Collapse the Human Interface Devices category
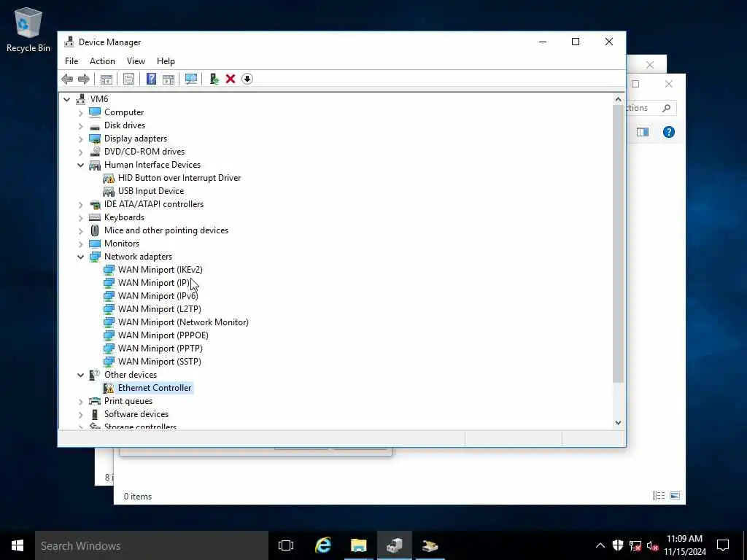The image size is (747, 560). (80, 165)
